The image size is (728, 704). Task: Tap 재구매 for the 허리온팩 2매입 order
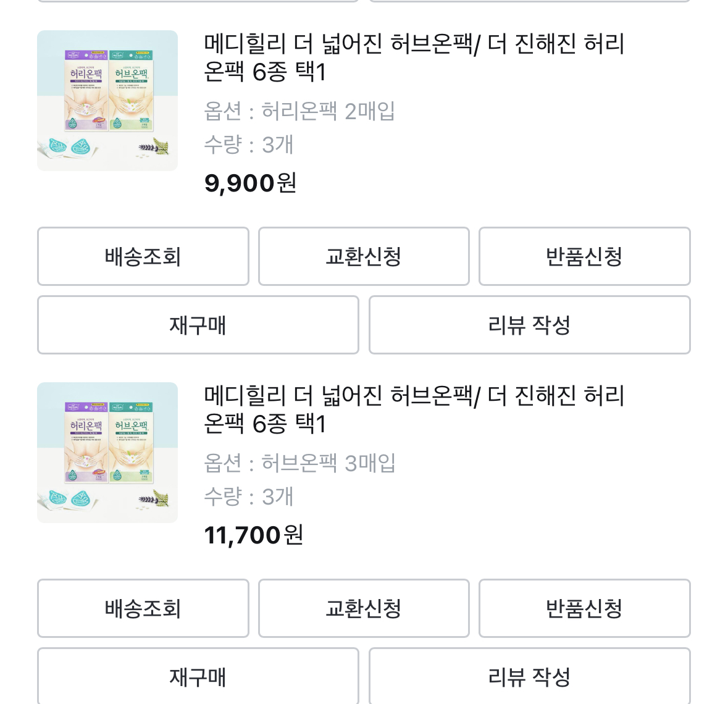[x=198, y=325]
